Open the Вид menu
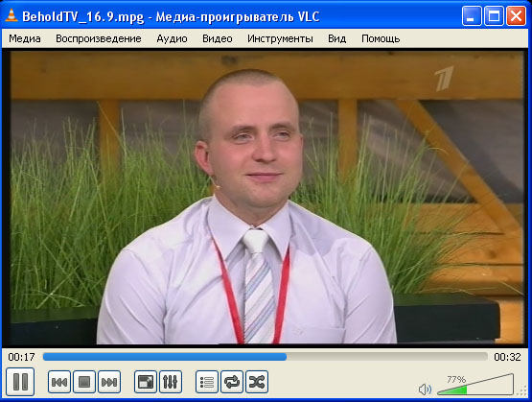The image size is (532, 402). pyautogui.click(x=336, y=38)
